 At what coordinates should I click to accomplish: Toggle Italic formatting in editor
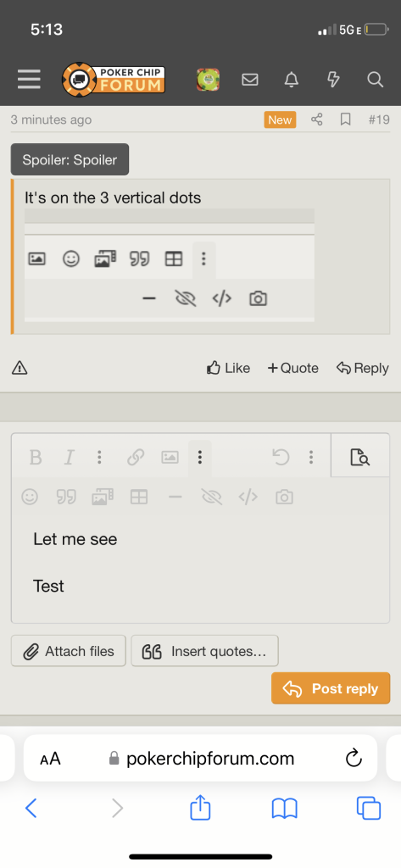click(x=70, y=457)
